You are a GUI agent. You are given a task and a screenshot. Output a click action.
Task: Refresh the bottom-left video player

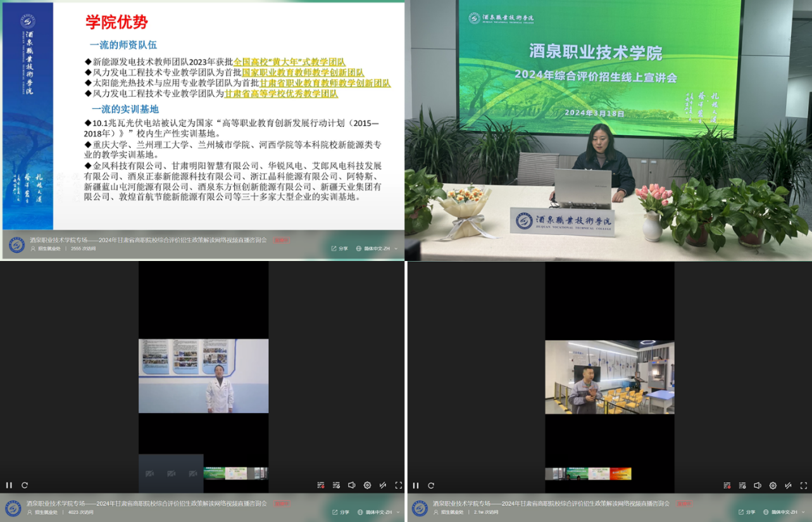click(x=25, y=485)
